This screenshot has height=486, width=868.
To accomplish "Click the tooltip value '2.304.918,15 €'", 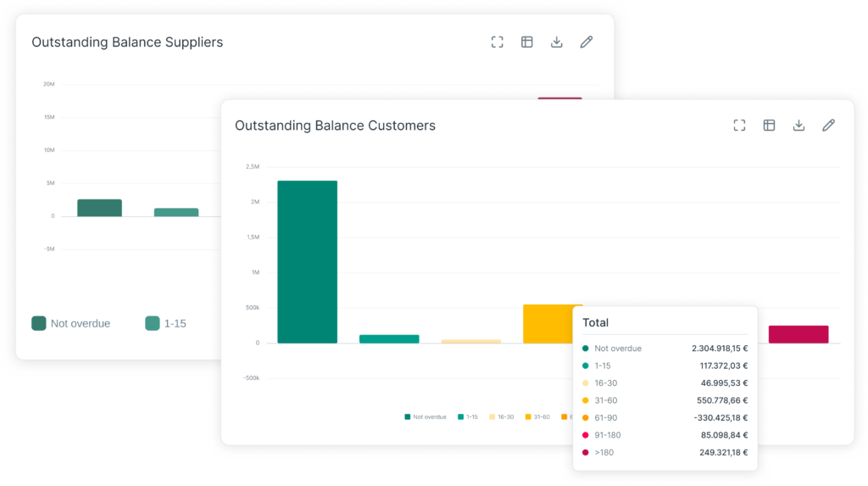I will [720, 349].
